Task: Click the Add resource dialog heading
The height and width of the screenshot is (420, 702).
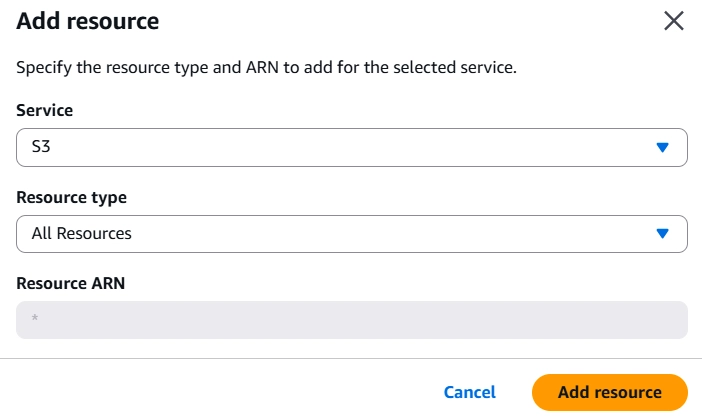Action: pyautogui.click(x=88, y=21)
